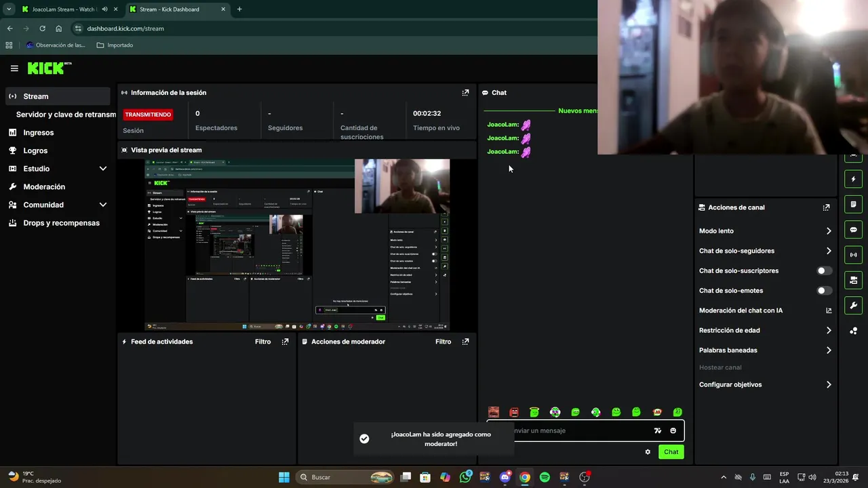Screen dimensions: 868x488
Task: Click the moderator-added notification toast
Action: click(433, 439)
